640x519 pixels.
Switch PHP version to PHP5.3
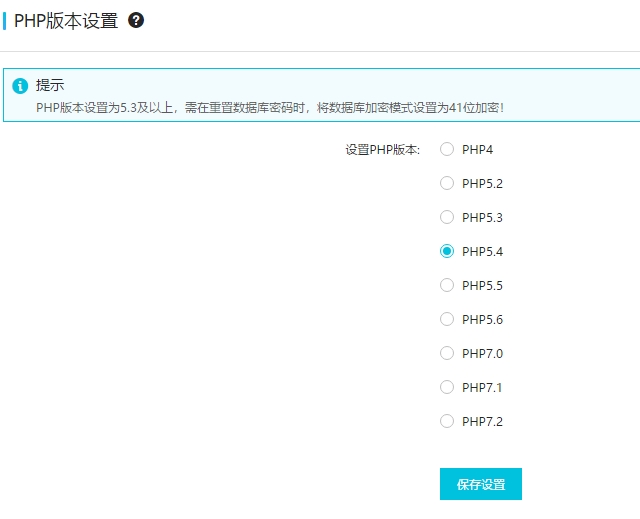[447, 217]
